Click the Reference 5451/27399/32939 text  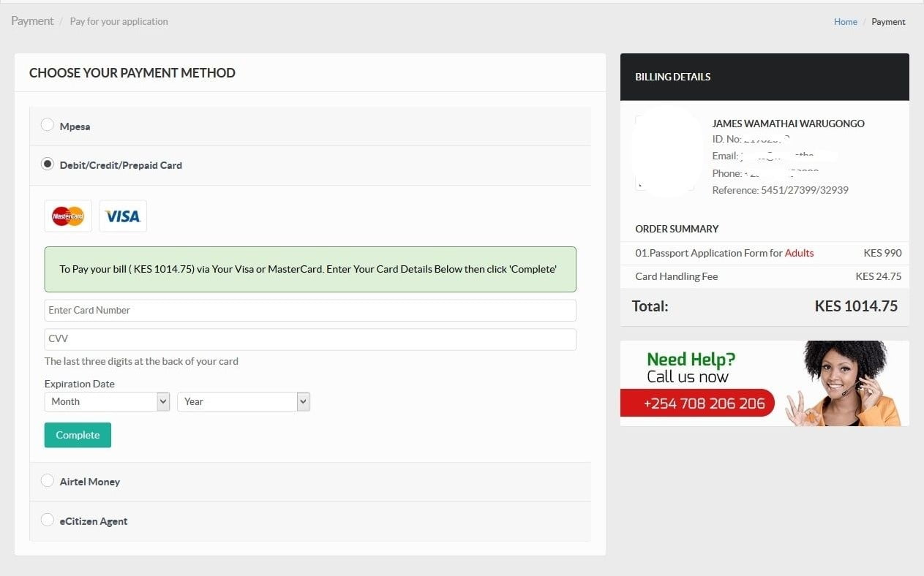780,190
